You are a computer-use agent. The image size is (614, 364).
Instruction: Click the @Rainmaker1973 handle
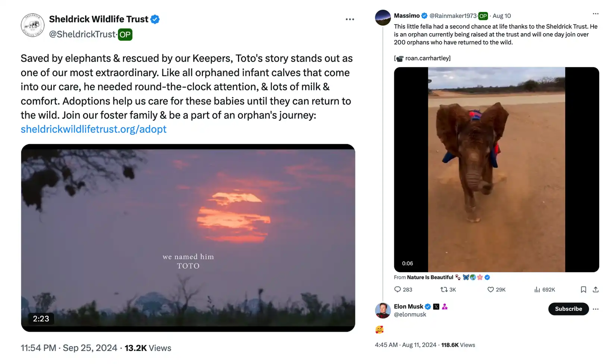(453, 16)
